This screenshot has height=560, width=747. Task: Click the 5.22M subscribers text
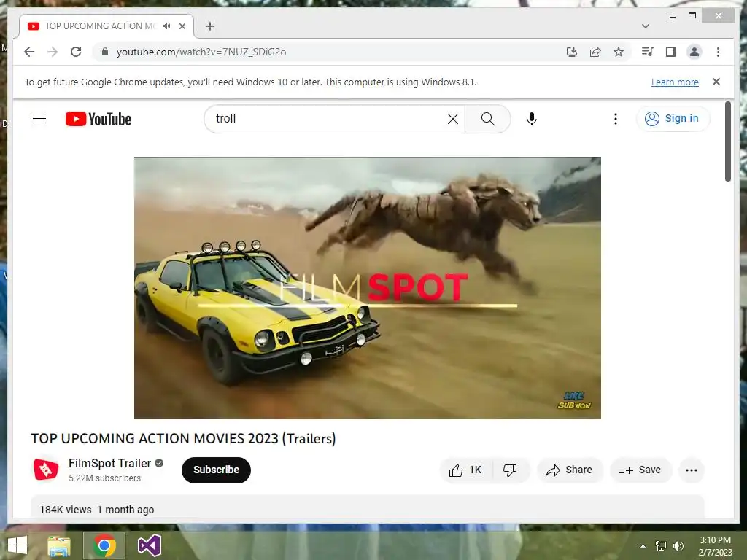point(104,478)
